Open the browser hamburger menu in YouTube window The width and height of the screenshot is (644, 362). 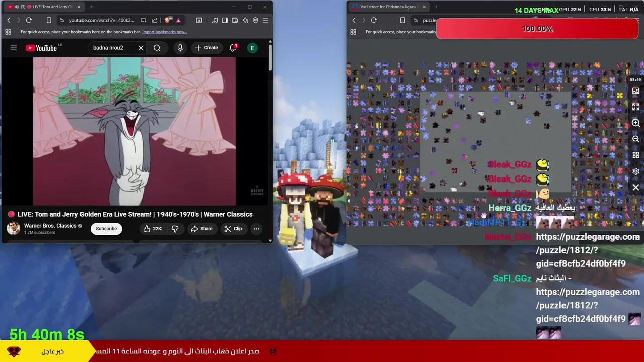point(265,20)
